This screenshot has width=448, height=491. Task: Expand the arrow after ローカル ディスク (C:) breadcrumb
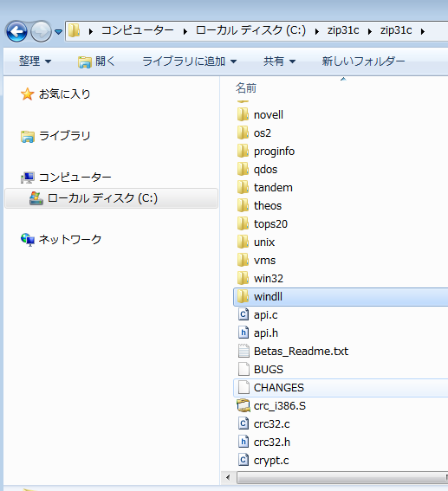(317, 31)
